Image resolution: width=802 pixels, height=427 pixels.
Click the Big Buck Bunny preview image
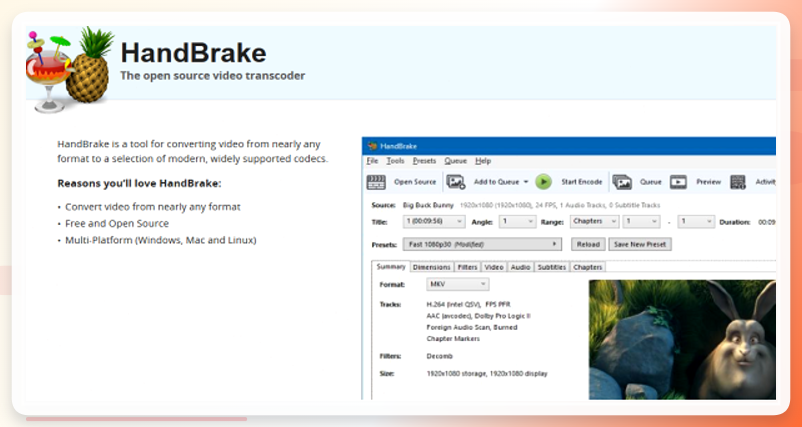pos(682,340)
